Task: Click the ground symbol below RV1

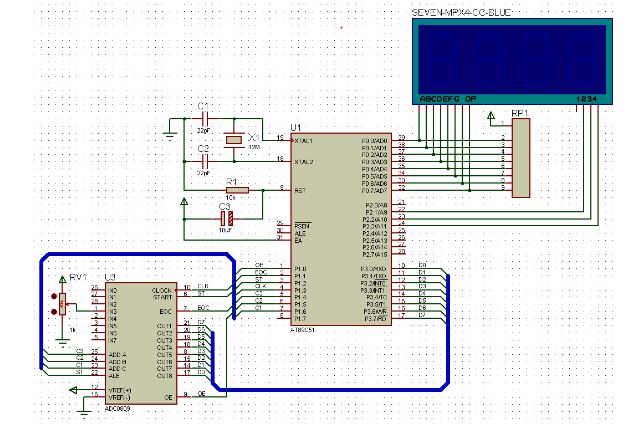Action: point(62,343)
